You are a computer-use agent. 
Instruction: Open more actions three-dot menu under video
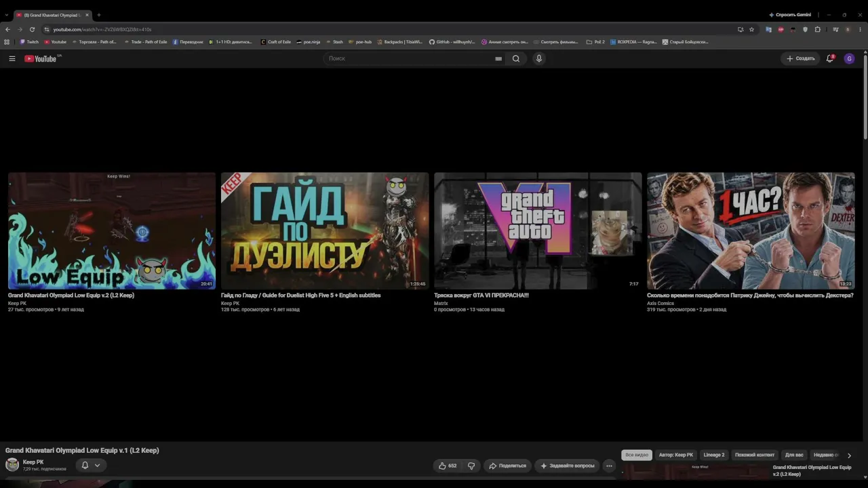pos(609,466)
